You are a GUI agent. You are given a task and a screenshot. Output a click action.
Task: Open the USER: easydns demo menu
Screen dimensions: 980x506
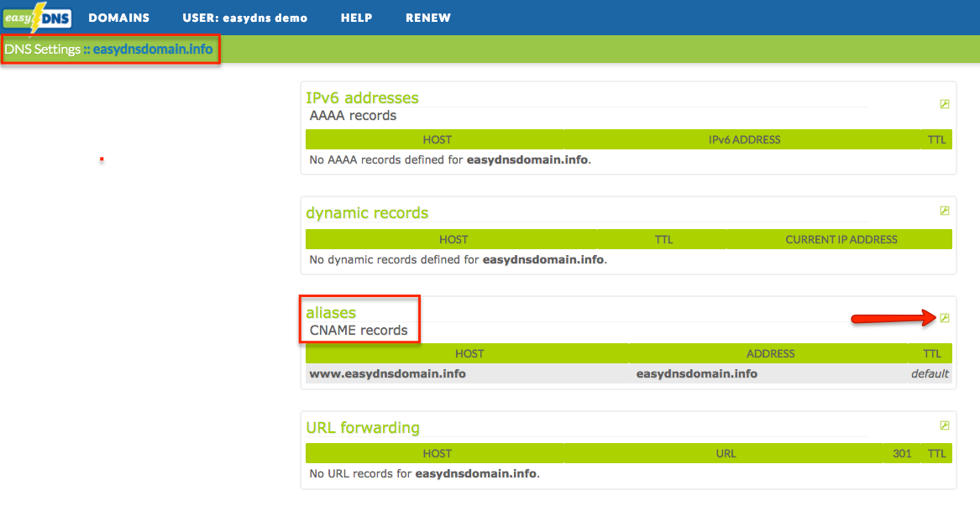(245, 18)
